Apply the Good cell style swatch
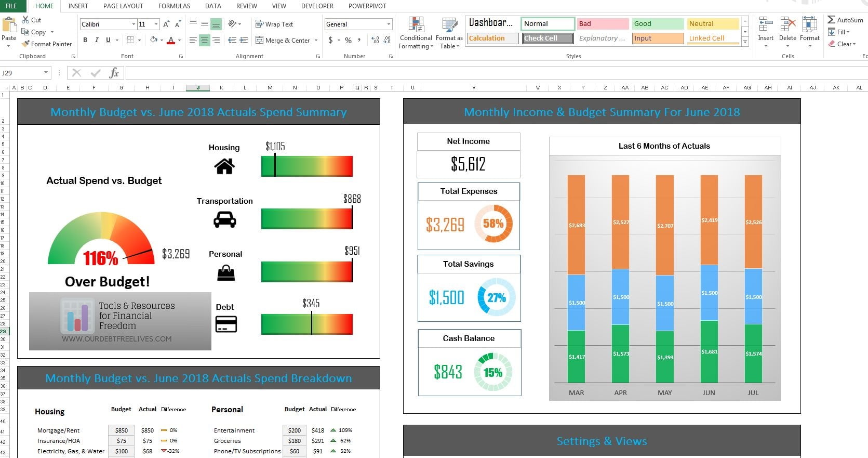Viewport: 868px width, 458px height. tap(658, 24)
